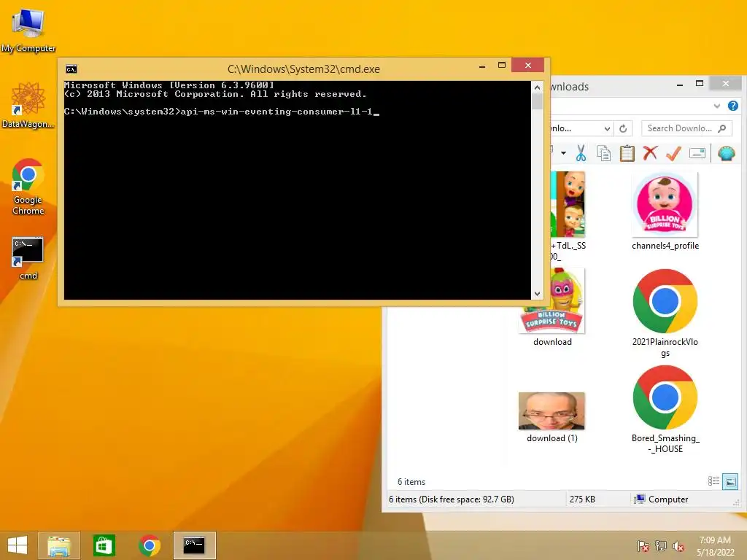Viewport: 747px width, 560px height.
Task: Click the Windows Start button
Action: point(18,545)
